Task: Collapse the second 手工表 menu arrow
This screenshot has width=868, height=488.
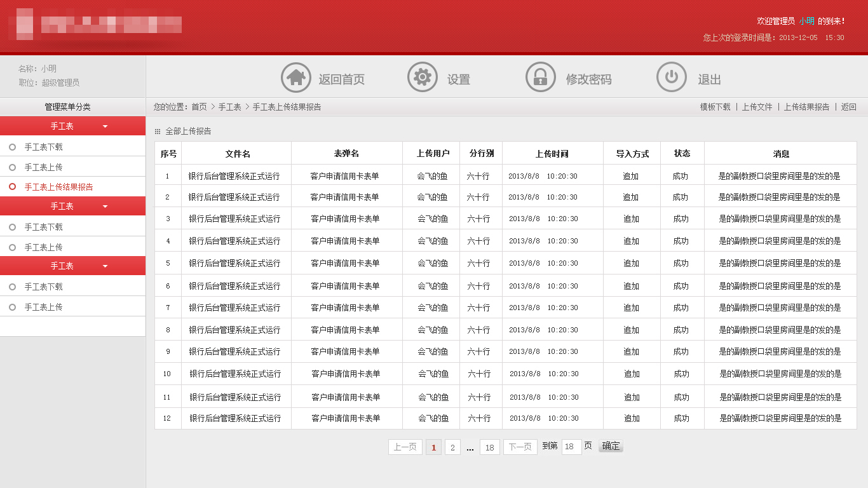Action: [105, 207]
